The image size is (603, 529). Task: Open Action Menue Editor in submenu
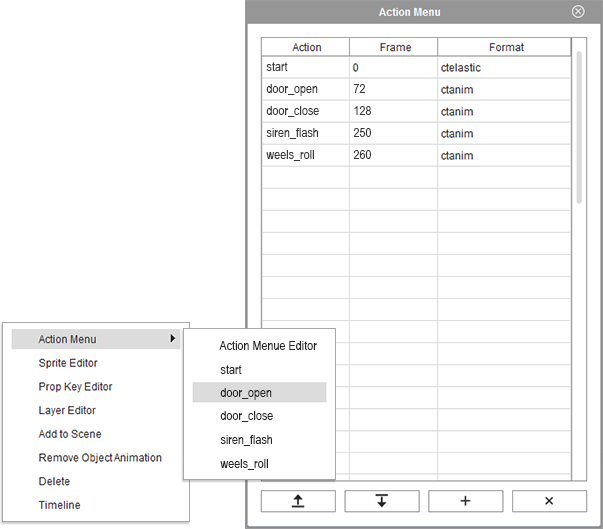click(x=268, y=346)
